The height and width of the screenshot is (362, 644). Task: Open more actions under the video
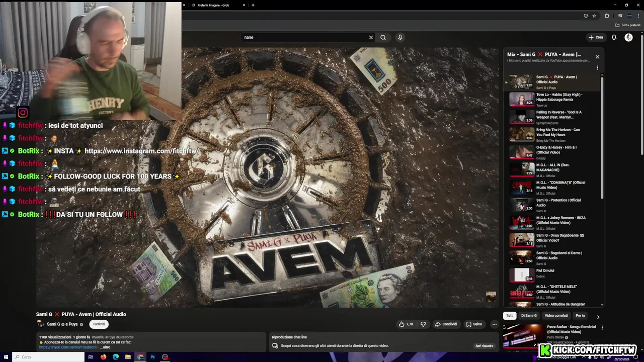pos(494,324)
